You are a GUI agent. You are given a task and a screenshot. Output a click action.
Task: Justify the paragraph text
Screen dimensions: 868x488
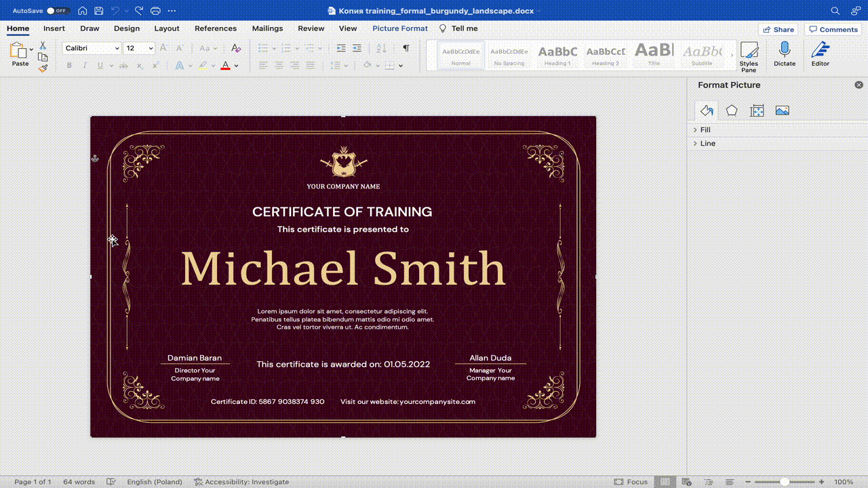[310, 66]
